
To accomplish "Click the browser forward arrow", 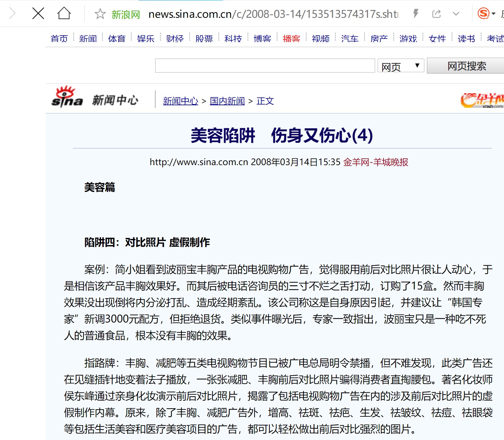I will coord(12,14).
